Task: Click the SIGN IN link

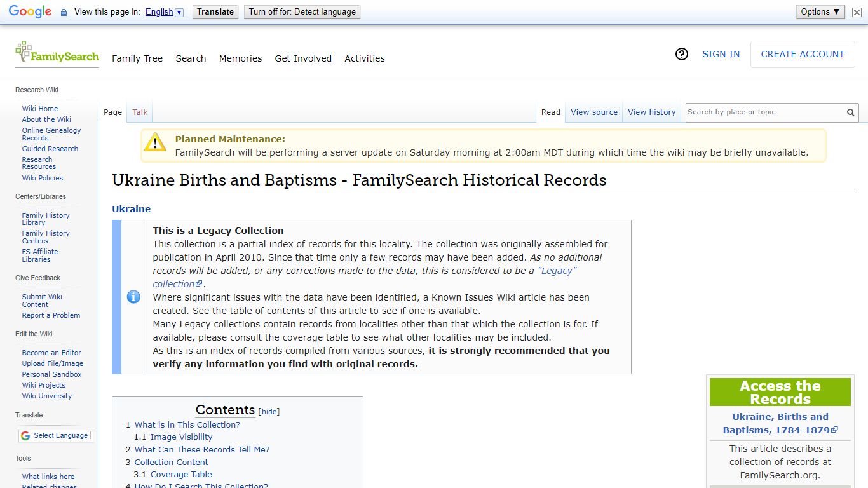Action: click(x=721, y=54)
